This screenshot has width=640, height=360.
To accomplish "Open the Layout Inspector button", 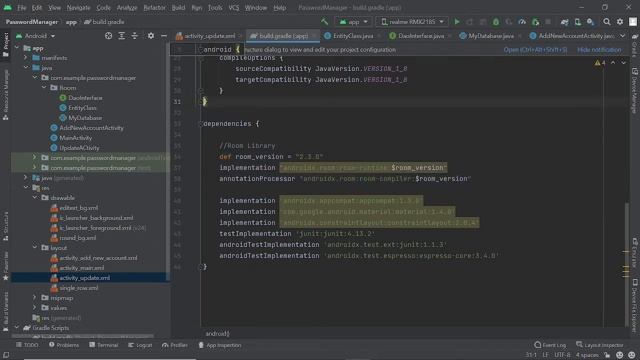I will click(x=600, y=345).
